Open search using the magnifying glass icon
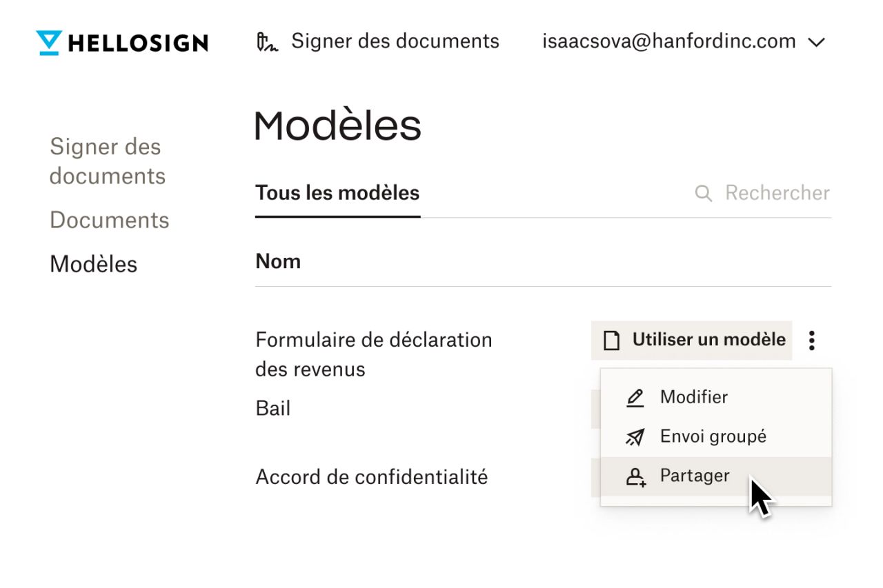This screenshot has width=883, height=588. tap(702, 193)
